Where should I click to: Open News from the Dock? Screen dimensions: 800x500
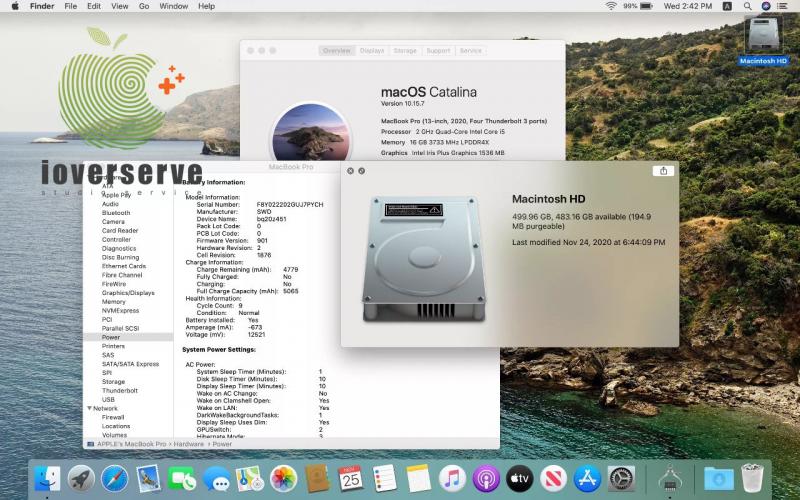pyautogui.click(x=554, y=479)
